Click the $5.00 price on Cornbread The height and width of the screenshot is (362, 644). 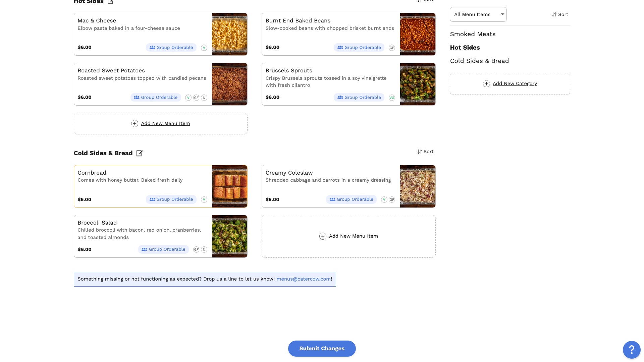(x=84, y=199)
